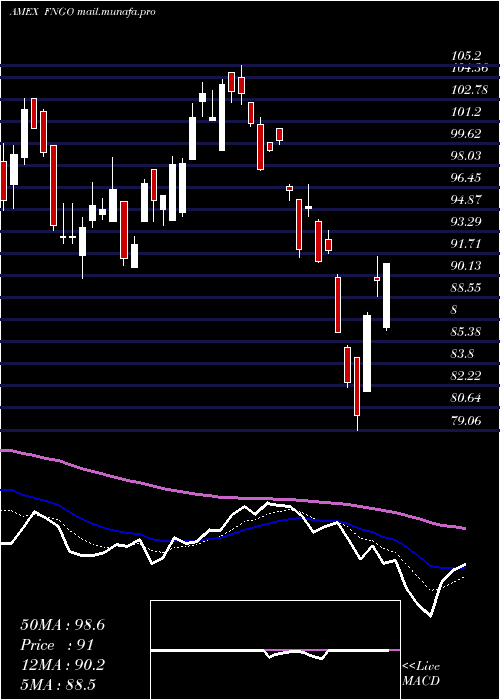500x700 pixels.
Task: Click the 98.03 price level label
Action: 466,155
